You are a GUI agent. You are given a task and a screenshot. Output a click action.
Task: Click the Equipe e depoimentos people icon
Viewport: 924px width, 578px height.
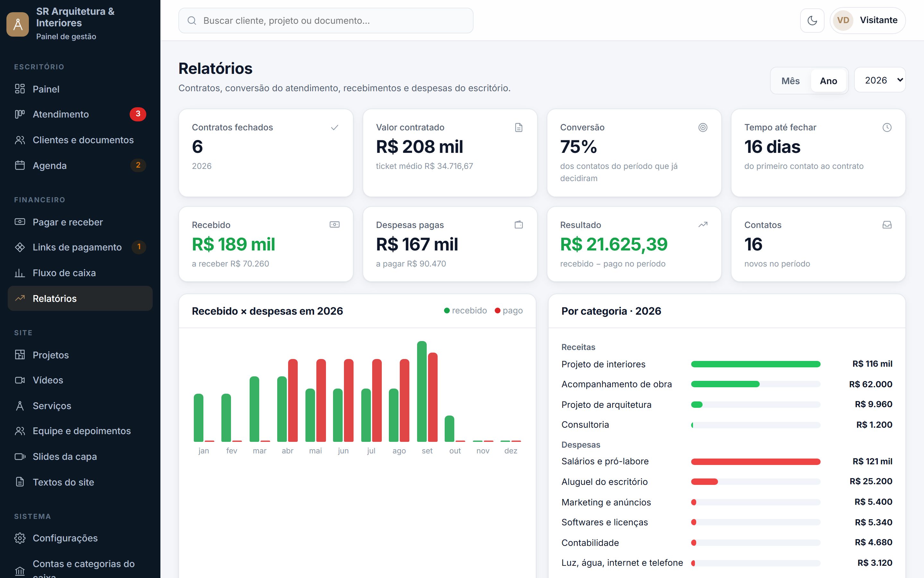click(20, 431)
